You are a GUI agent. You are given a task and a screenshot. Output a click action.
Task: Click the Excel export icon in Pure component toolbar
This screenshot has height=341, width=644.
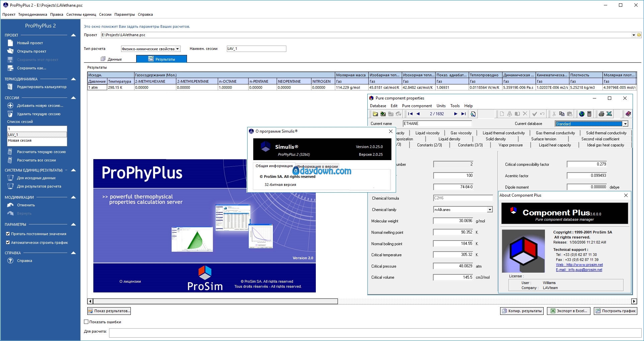pyautogui.click(x=609, y=114)
